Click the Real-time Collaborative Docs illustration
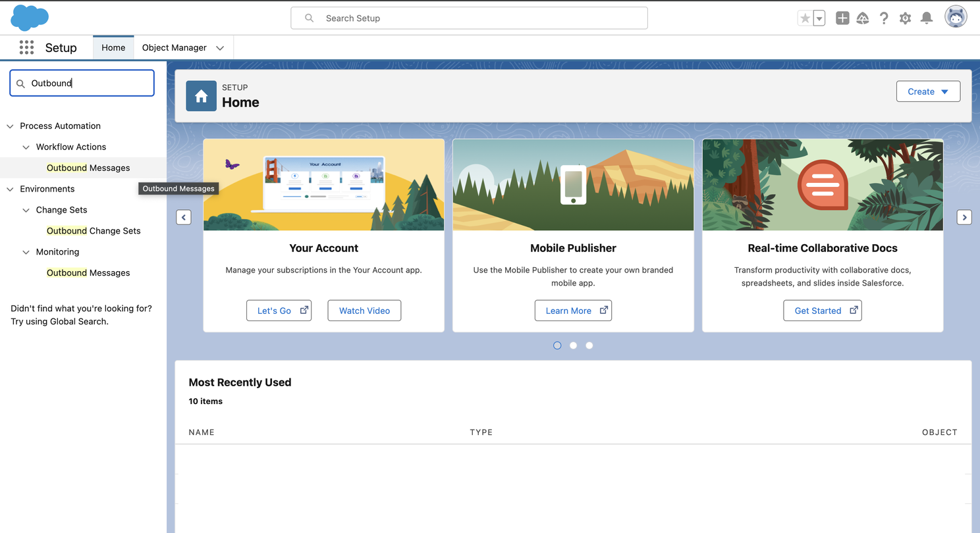This screenshot has width=980, height=533. click(823, 185)
